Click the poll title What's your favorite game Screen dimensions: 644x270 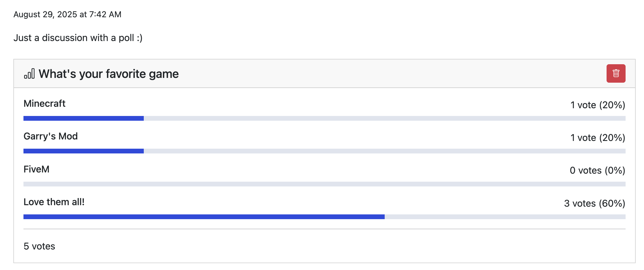tap(109, 74)
